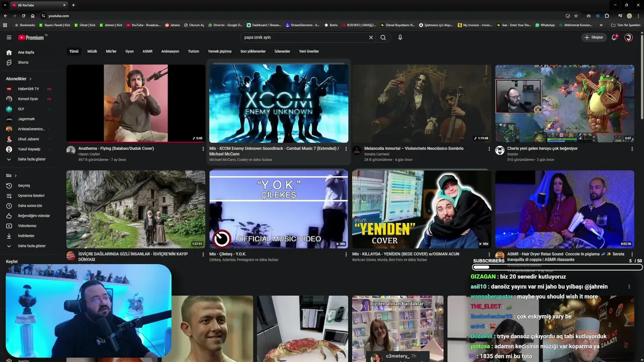Open more options for İsviçre Dağlarında video
Image resolution: width=644 pixels, height=362 pixels.
pyautogui.click(x=203, y=254)
